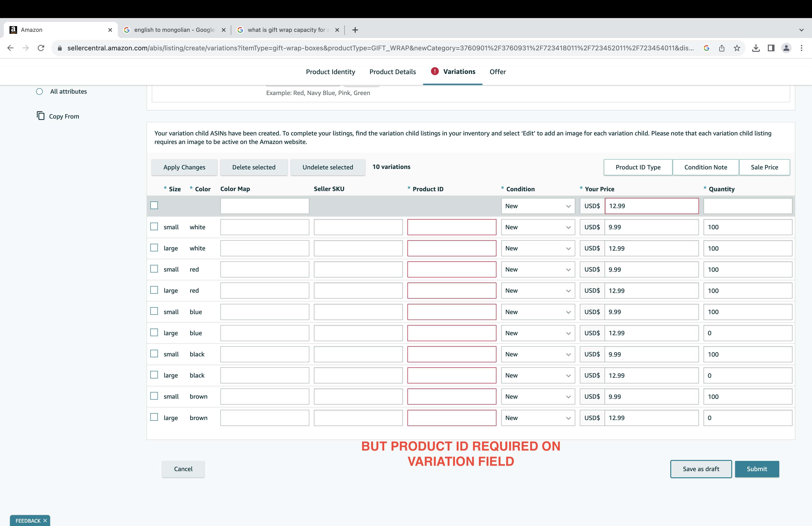
Task: Click Product ID field for small white
Action: pyautogui.click(x=452, y=227)
